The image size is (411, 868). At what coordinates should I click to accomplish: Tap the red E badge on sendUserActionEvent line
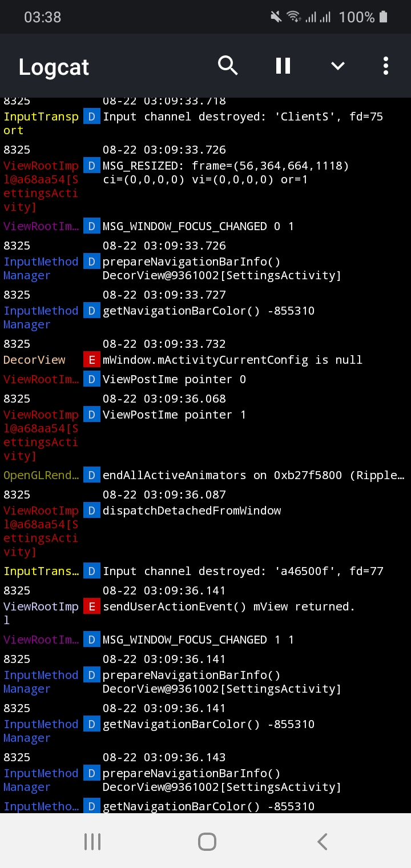(91, 606)
